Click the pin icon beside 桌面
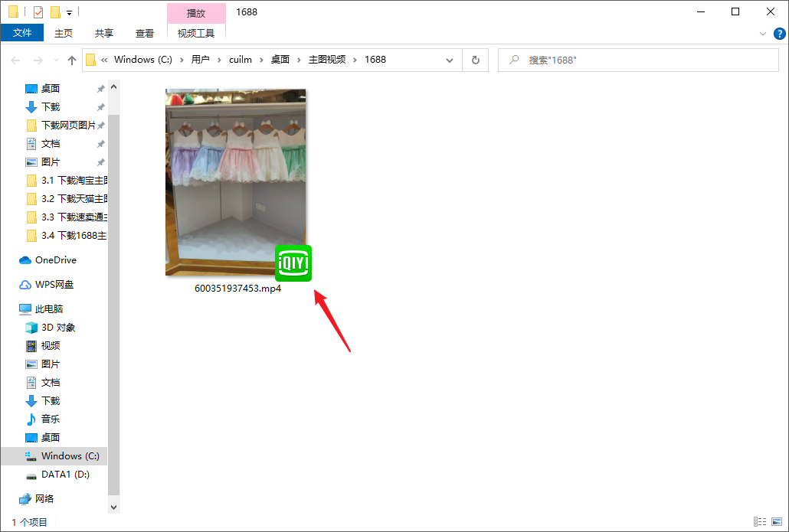The image size is (789, 532). click(x=100, y=89)
